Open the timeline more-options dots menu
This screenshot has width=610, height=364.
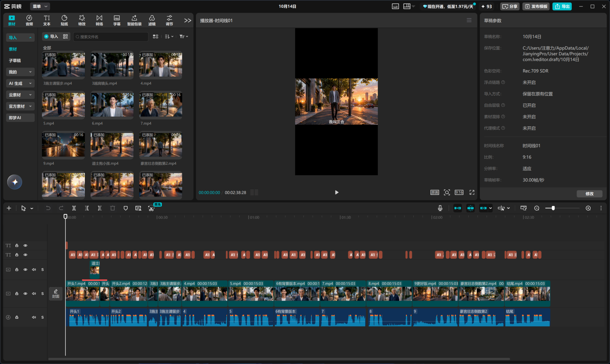[x=601, y=208]
